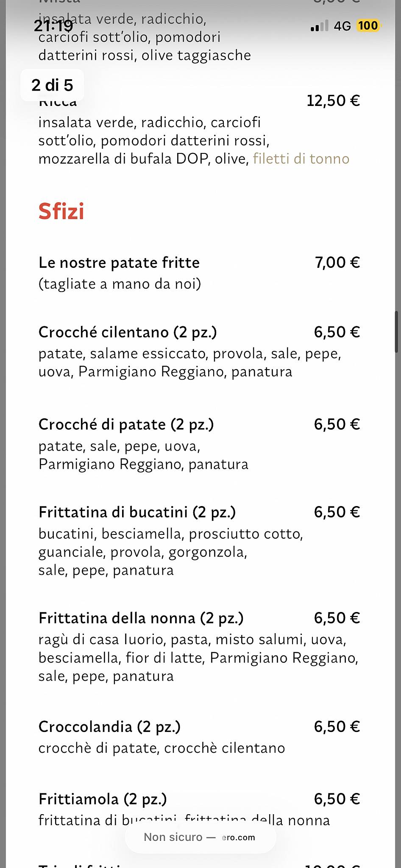The width and height of the screenshot is (401, 868).
Task: Select 'Le nostre patate fritte' item
Action: pos(119,263)
